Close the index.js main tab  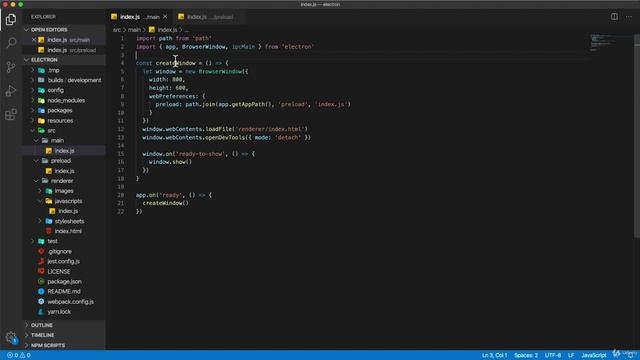coord(165,17)
